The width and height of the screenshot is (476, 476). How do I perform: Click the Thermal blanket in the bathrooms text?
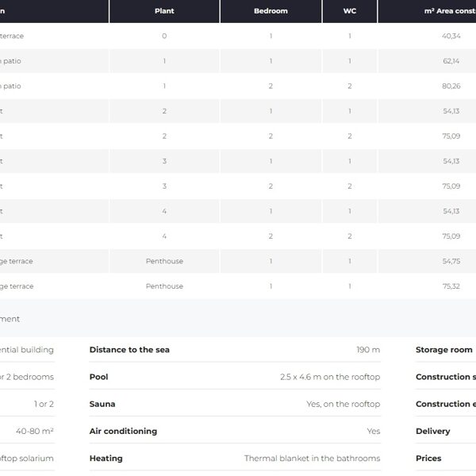point(312,458)
